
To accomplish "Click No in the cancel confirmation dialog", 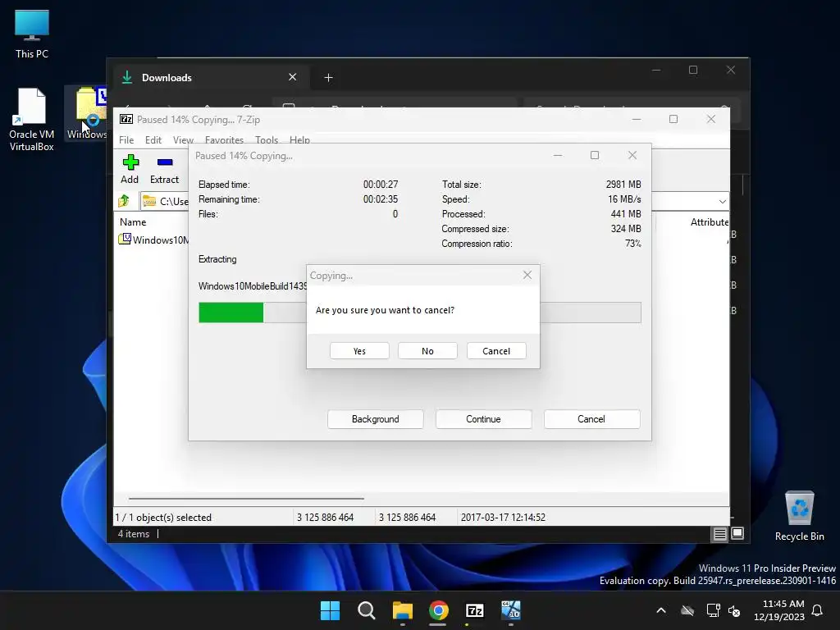I will [427, 351].
